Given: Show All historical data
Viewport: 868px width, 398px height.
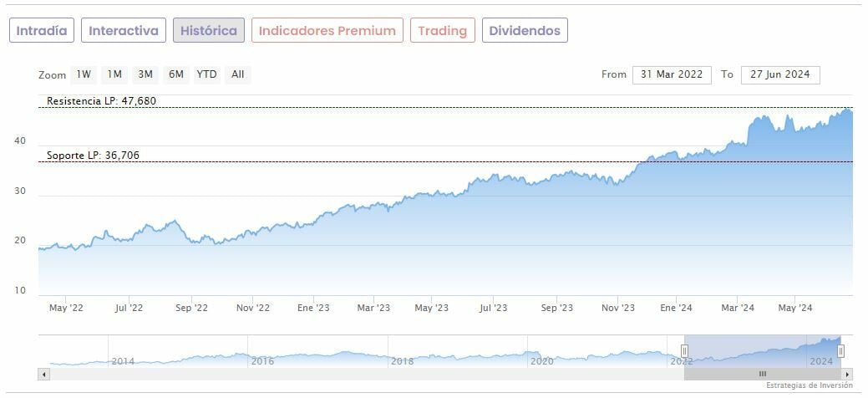Looking at the screenshot, I should [x=238, y=74].
